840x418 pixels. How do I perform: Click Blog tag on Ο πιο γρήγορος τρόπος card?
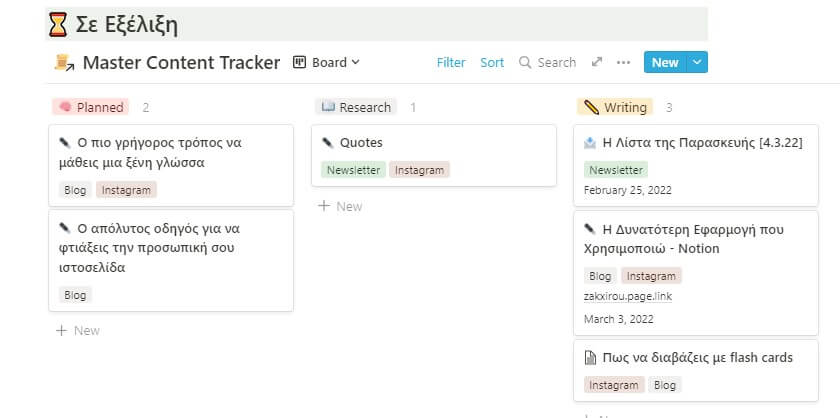point(75,190)
